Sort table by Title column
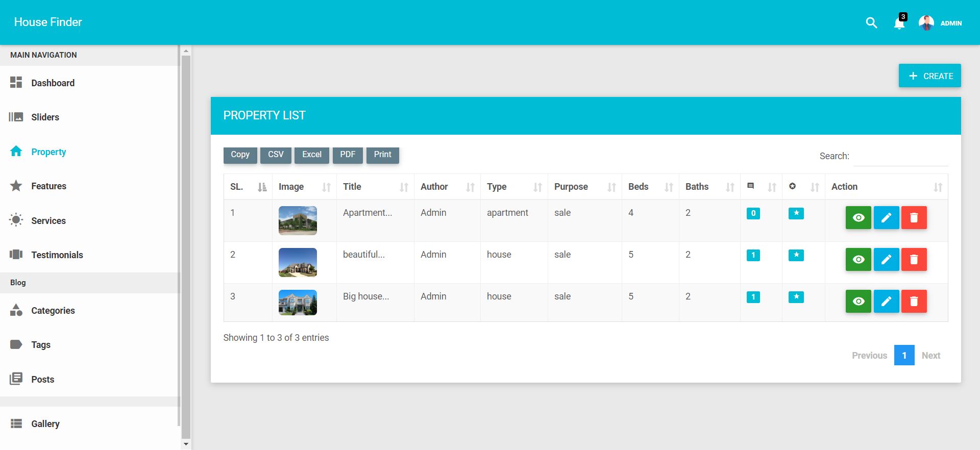Screen dimensions: 980x450 click(x=375, y=187)
